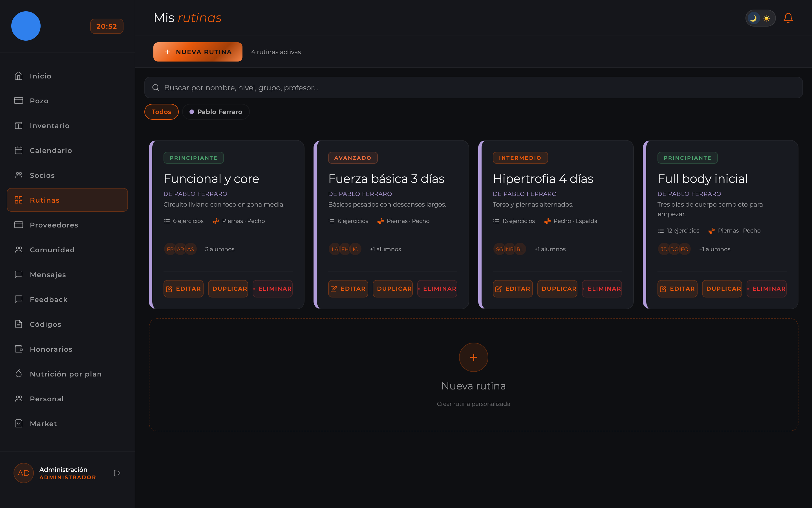This screenshot has width=812, height=508.
Task: Duplicate the Funcional y core routine
Action: 228,289
